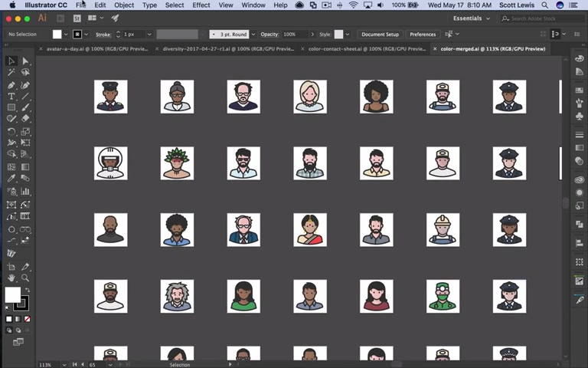Open the Effect menu
Image resolution: width=588 pixels, height=368 pixels.
pos(201,5)
